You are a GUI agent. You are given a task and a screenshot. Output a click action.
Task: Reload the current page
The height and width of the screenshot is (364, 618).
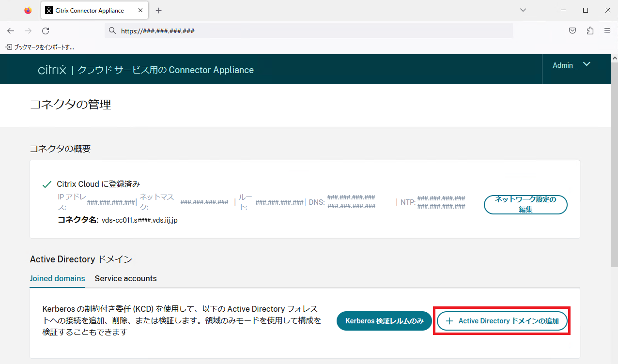(46, 30)
